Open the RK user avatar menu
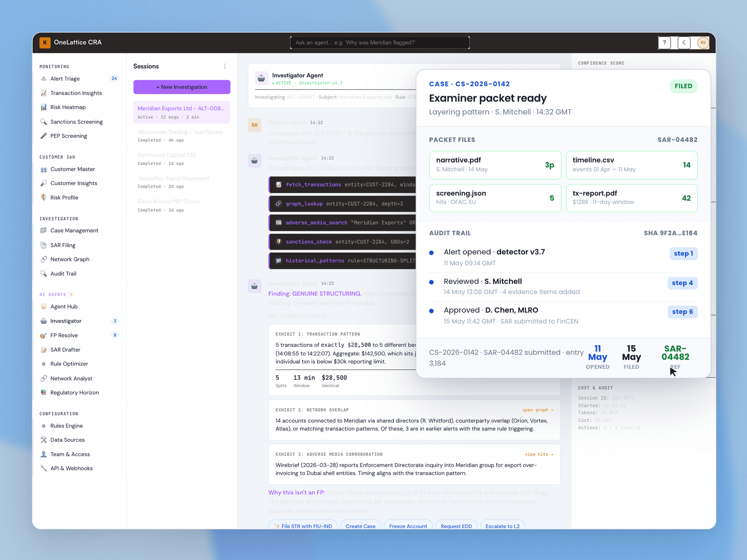747x560 pixels. pyautogui.click(x=703, y=42)
